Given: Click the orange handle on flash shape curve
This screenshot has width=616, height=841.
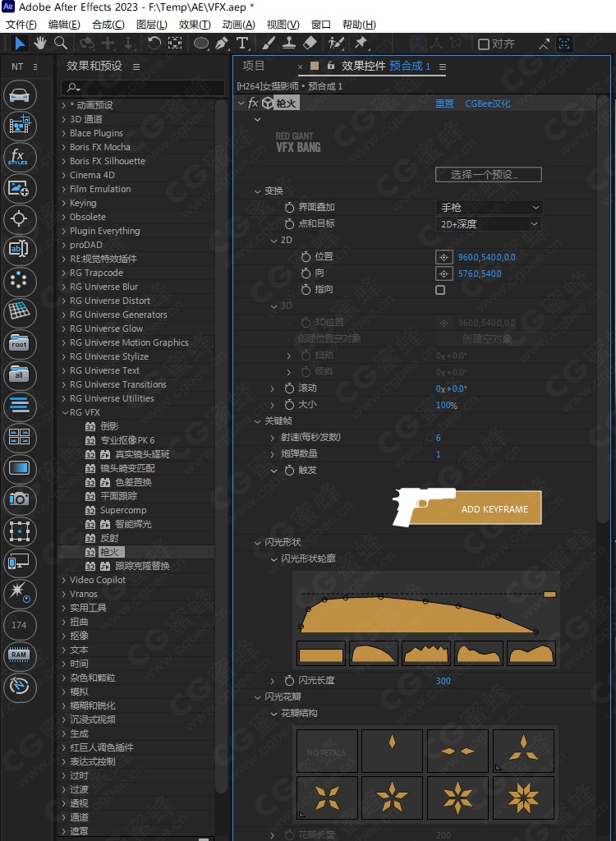Looking at the screenshot, I should point(550,595).
